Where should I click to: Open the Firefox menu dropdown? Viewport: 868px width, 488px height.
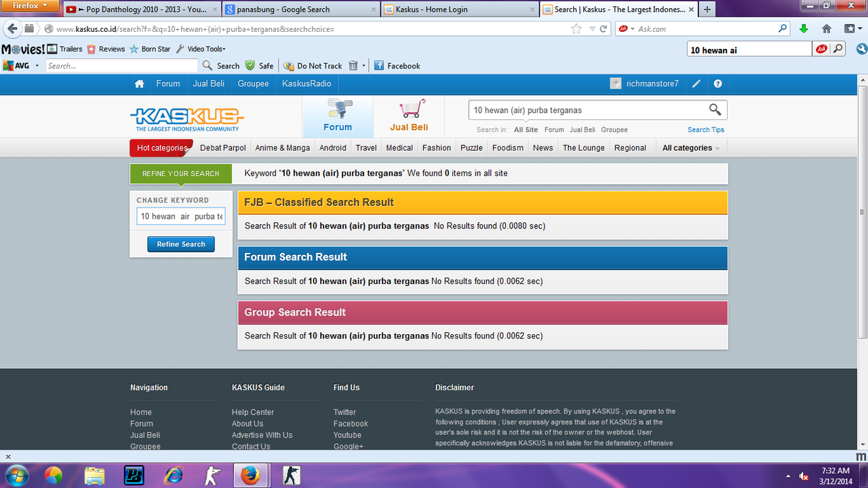tap(31, 5)
